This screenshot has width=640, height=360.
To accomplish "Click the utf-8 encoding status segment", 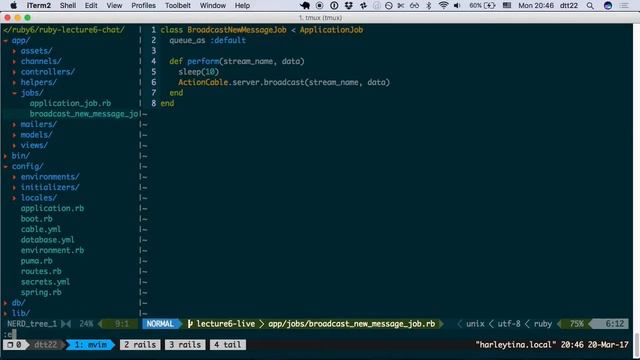I will [509, 324].
